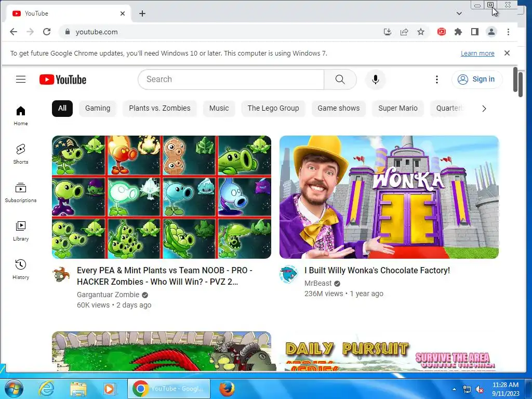Open Shorts in sidebar
Screen dimensions: 532x399
21,154
